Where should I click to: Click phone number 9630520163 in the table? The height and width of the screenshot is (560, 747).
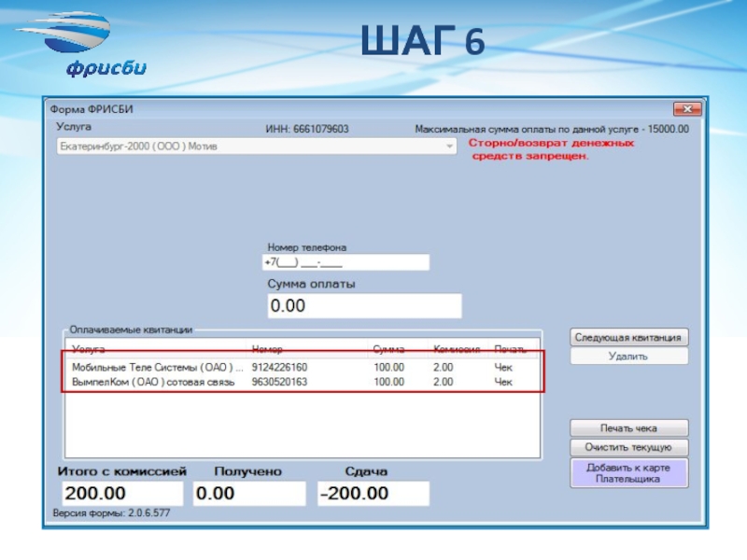(x=279, y=382)
